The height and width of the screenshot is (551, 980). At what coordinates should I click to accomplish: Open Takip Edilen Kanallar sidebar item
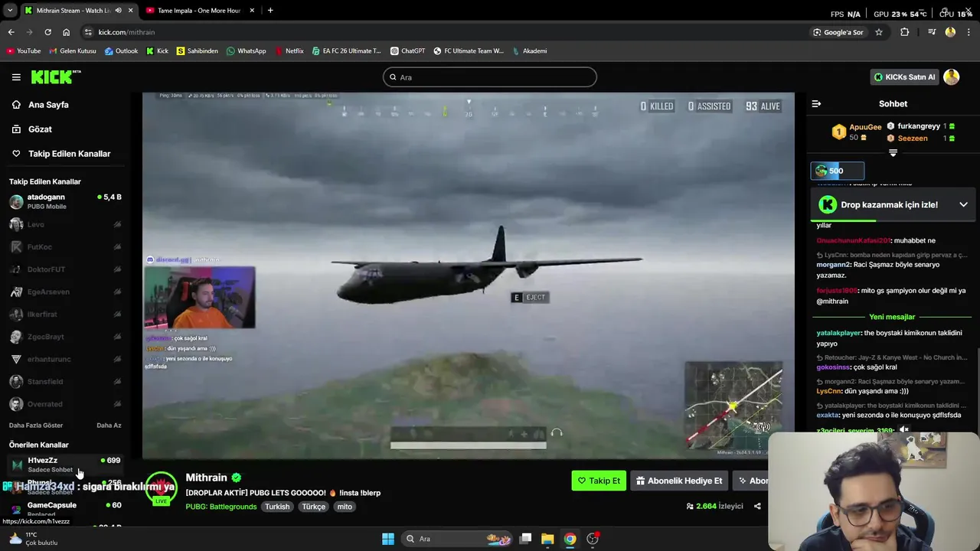67,154
